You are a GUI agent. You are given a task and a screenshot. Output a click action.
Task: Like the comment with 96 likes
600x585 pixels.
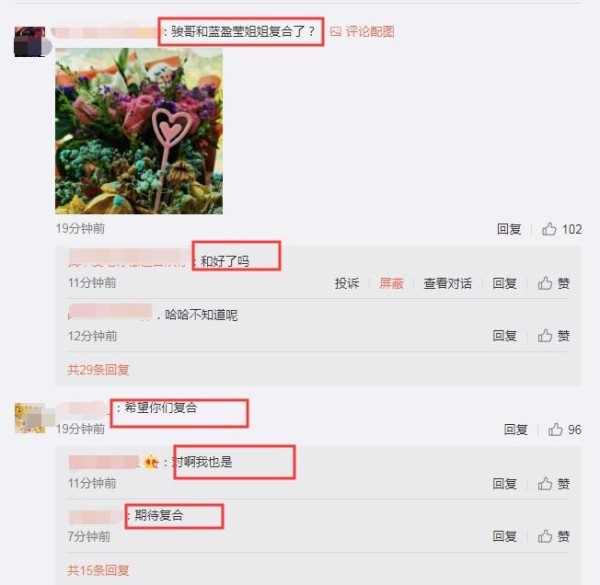[555, 429]
